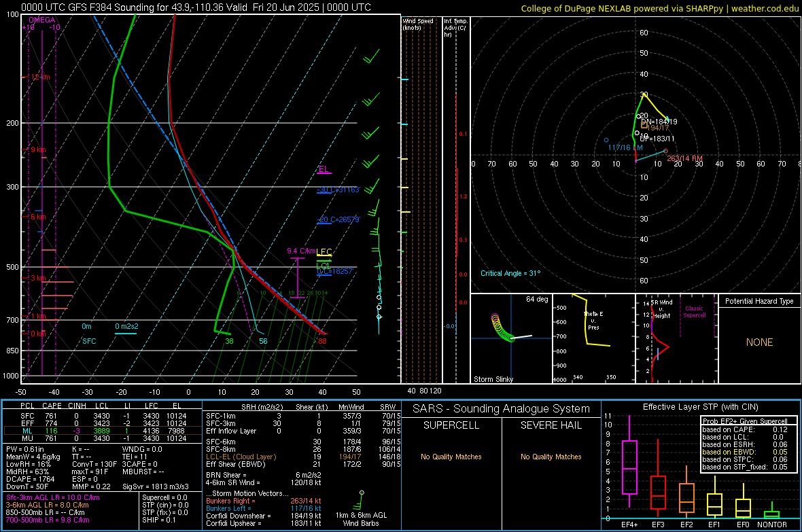Click 'No Quality Matches' under SUPERCELL
The image size is (802, 532).
tap(451, 457)
